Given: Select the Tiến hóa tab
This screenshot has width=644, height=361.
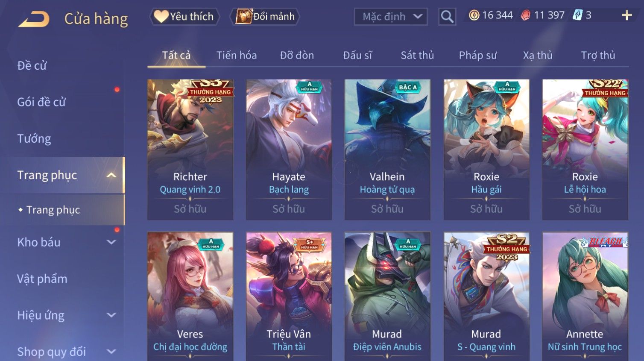Looking at the screenshot, I should [237, 55].
